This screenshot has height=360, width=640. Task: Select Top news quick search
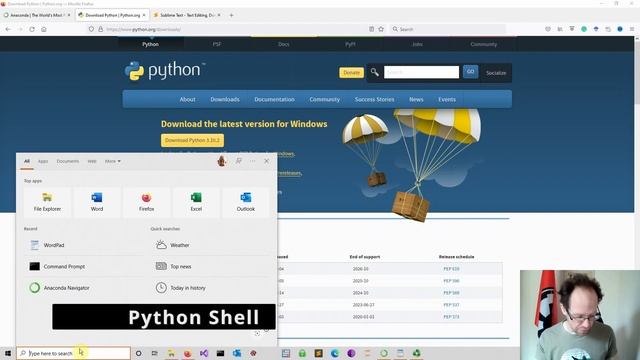point(210,266)
